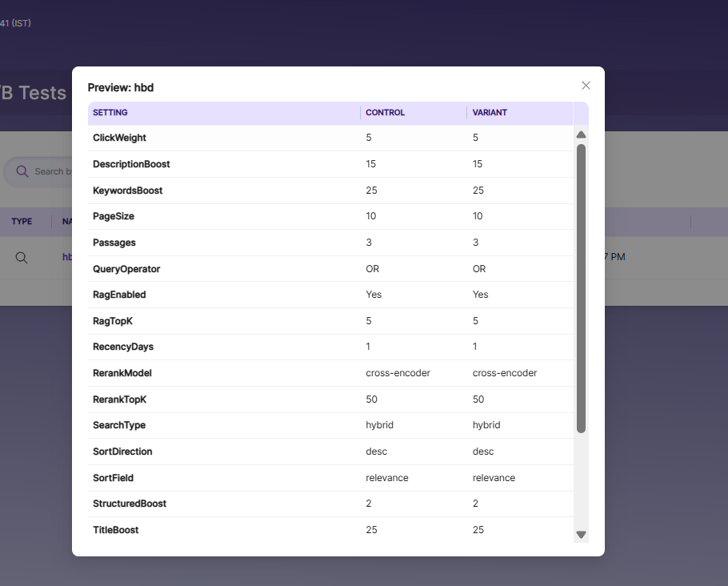Select the RagTopK setting label
The height and width of the screenshot is (586, 728).
point(113,321)
